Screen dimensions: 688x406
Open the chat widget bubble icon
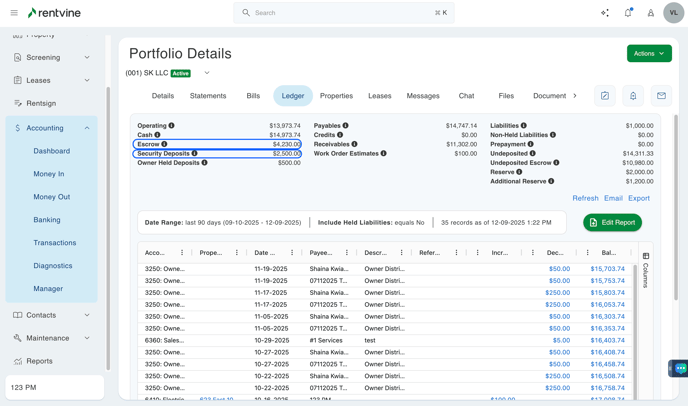[679, 368]
